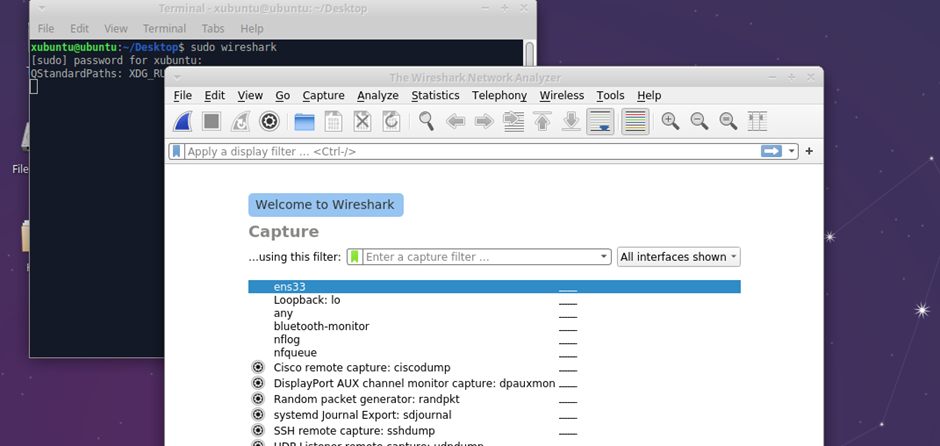The height and width of the screenshot is (446, 940).
Task: Open Terminal window's Edit menu
Action: (x=80, y=28)
